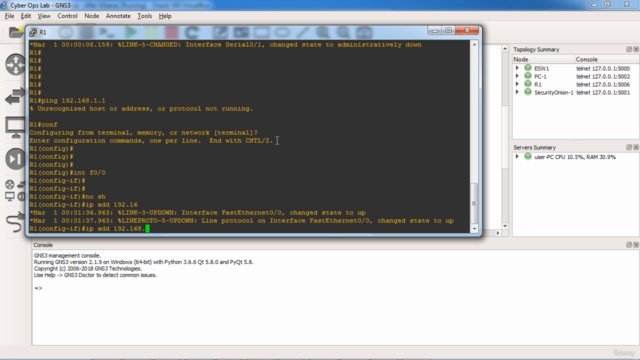640x360 pixels.
Task: Minimize the R1 PuTTY window
Action: (x=435, y=31)
